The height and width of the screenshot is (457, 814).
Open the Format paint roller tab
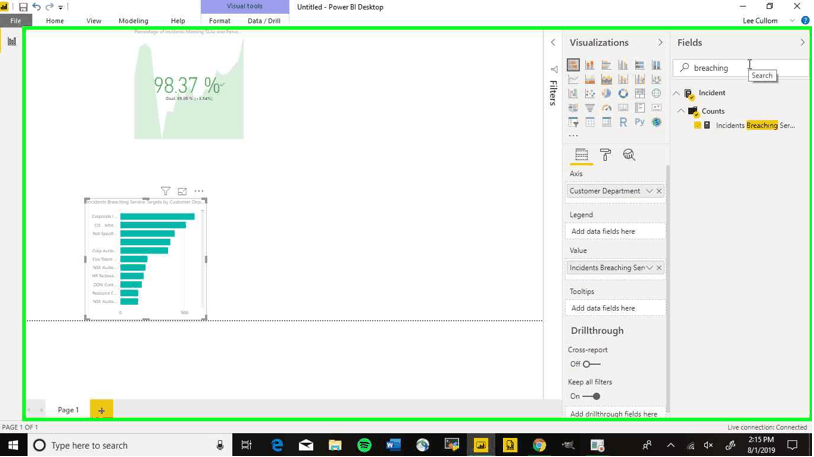tap(605, 155)
